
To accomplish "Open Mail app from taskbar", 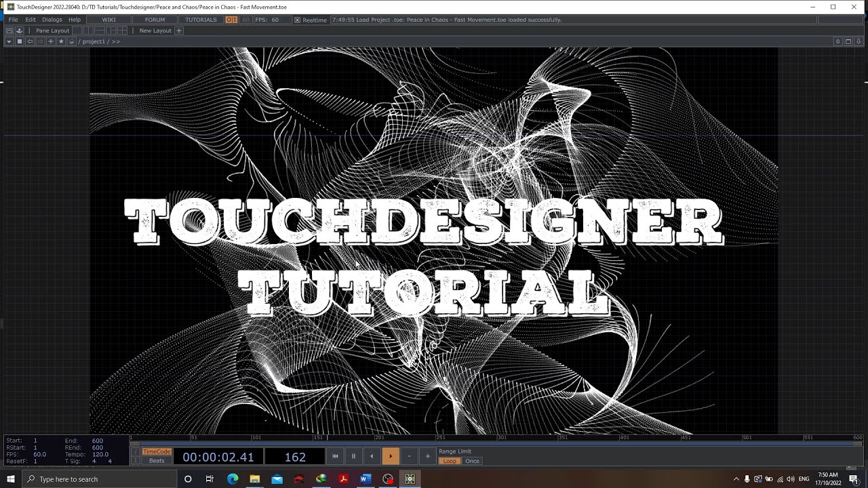I will (277, 479).
